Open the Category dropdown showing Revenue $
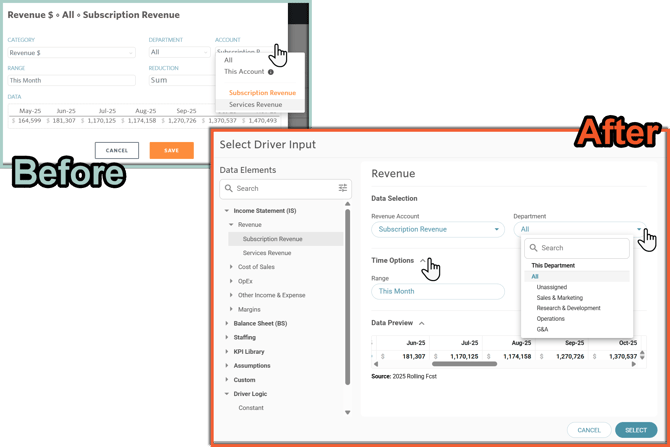Viewport: 670px width, 447px height. point(71,52)
